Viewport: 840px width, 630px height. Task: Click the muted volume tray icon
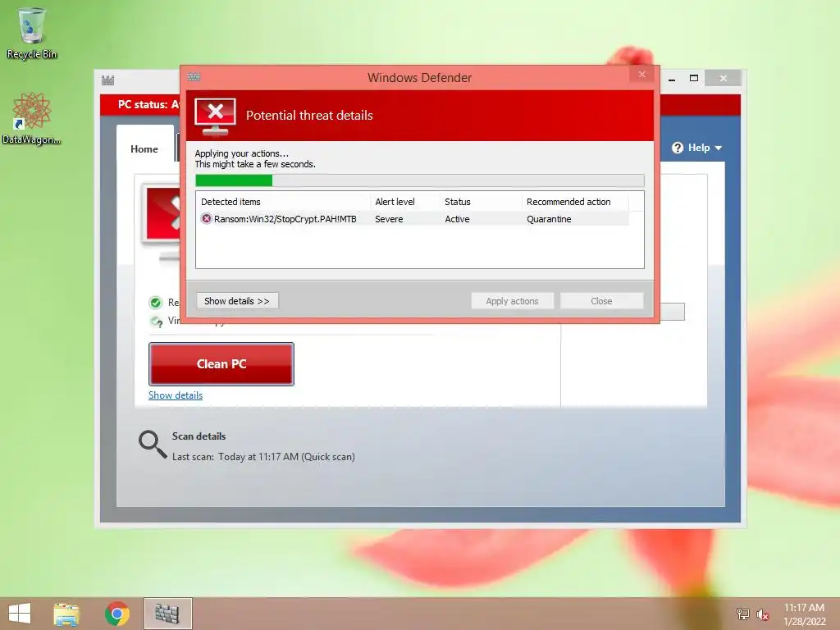(762, 614)
